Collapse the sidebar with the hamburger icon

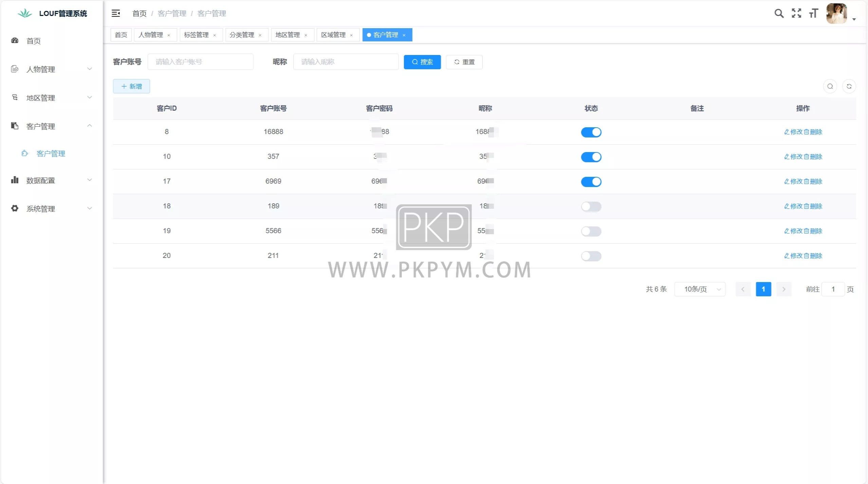(116, 13)
